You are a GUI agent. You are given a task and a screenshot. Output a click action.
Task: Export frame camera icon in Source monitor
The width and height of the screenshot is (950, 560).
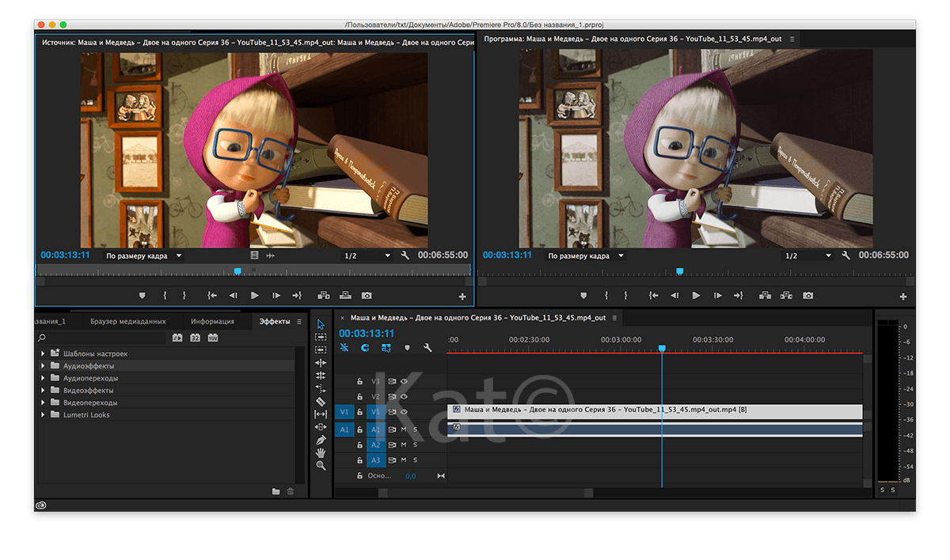[x=367, y=295]
